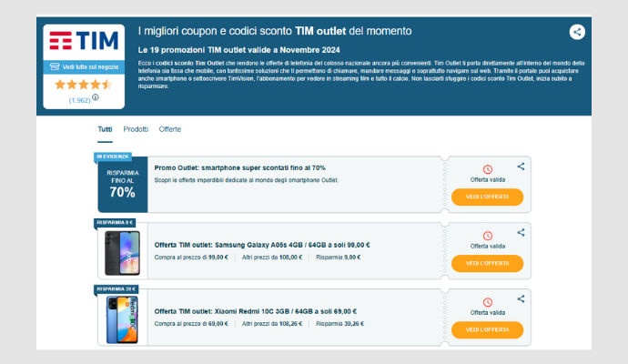Click Vedi l'offerta for Samsung Galaxy A05s

coord(488,264)
